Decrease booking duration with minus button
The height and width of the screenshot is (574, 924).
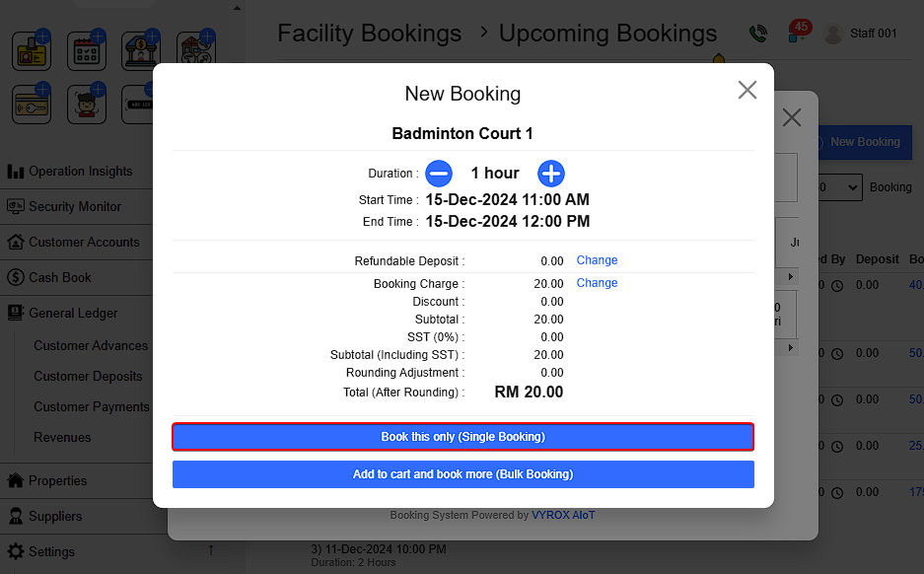coord(439,174)
